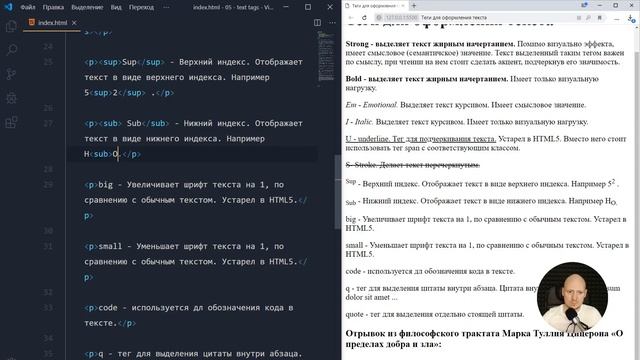This screenshot has height=360, width=640.
Task: Close the Теги для оформления browser tab
Action: pyautogui.click(x=403, y=6)
